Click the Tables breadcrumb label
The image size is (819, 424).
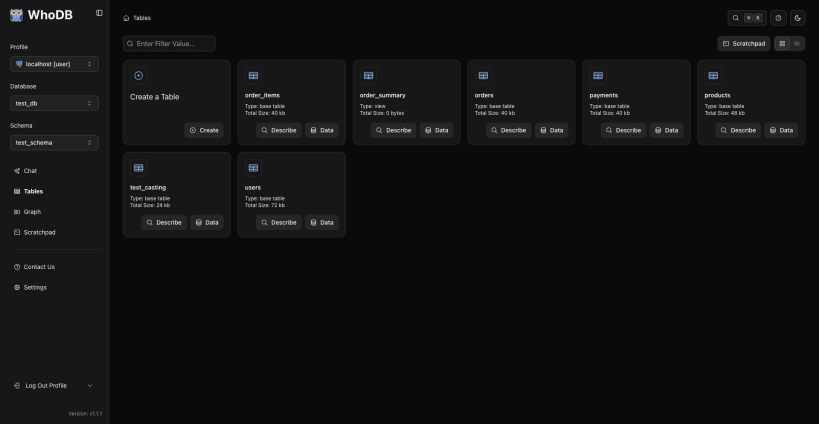(x=142, y=18)
